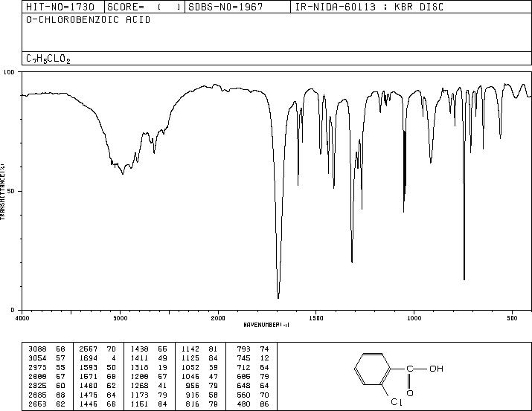The height and width of the screenshot is (411, 532).
Task: Select peak table entry 956
Action: click(202, 386)
